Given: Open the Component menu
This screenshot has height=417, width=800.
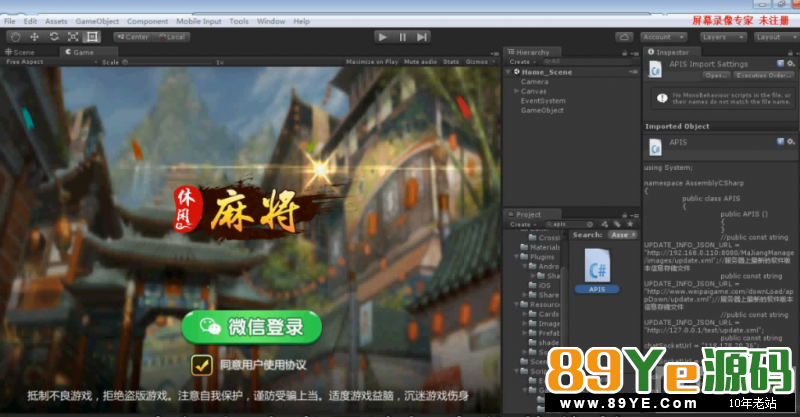Looking at the screenshot, I should (x=147, y=21).
